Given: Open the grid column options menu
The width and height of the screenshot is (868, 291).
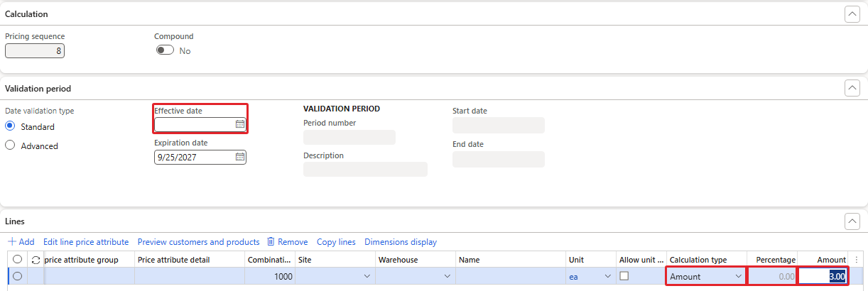Looking at the screenshot, I should click(857, 260).
